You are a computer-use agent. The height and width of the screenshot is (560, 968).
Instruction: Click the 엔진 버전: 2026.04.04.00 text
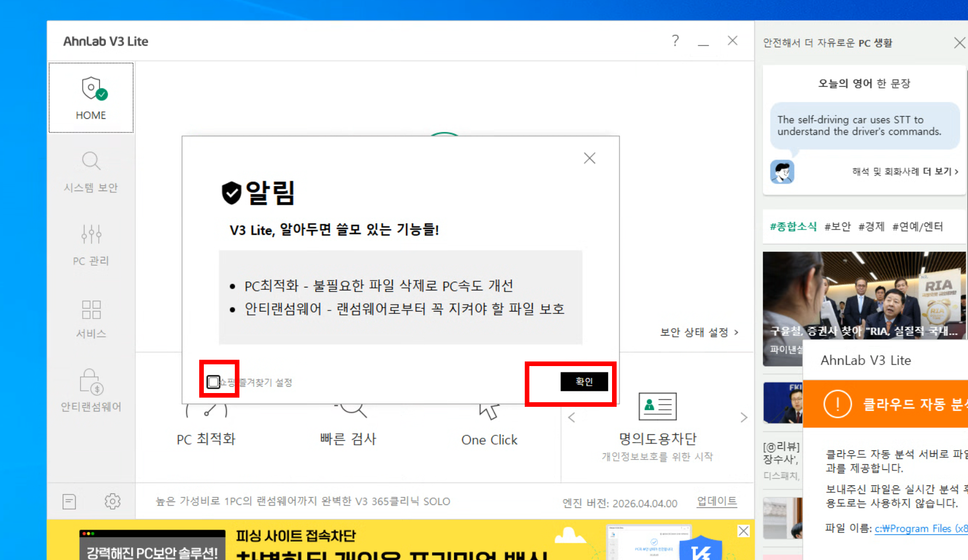pos(620,503)
